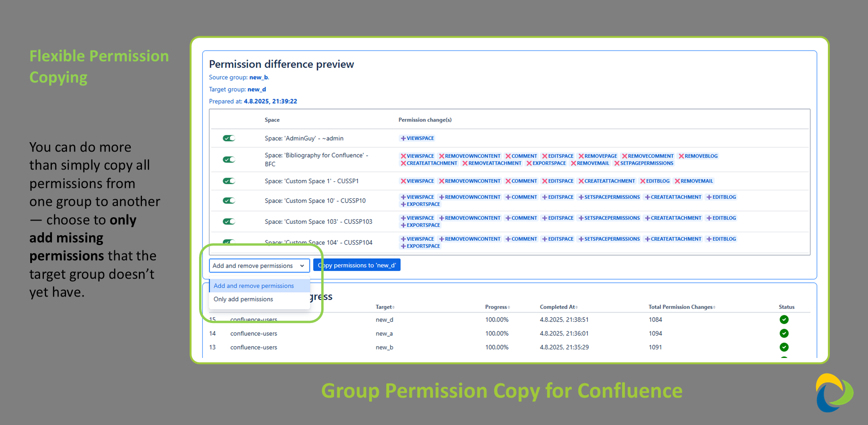Click the COMMENT removal badge for Custom Space 1
Image resolution: width=868 pixels, height=425 pixels.
pos(521,181)
